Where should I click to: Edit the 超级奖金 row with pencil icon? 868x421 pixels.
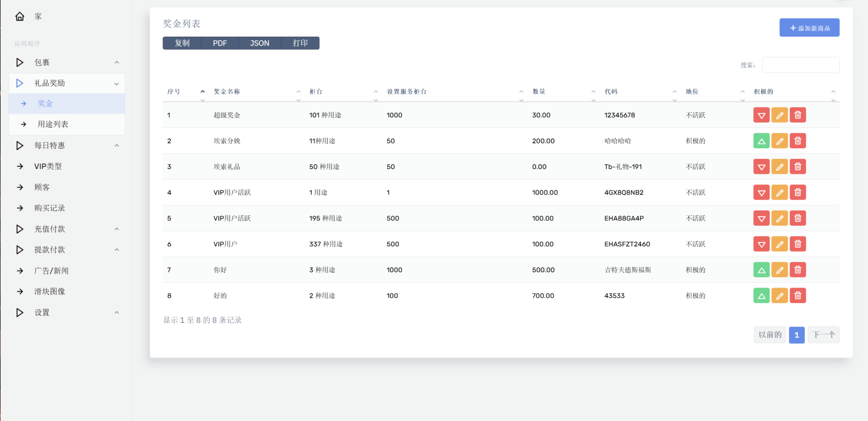point(780,115)
